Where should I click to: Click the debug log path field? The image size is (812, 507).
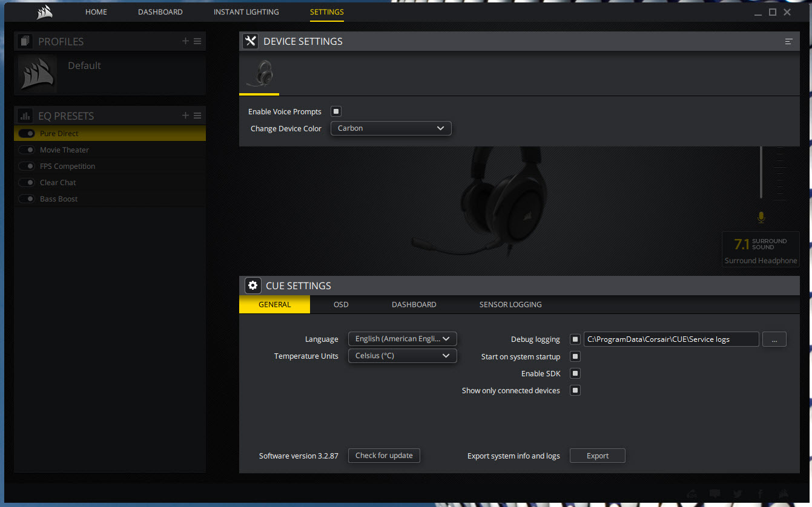pyautogui.click(x=671, y=339)
